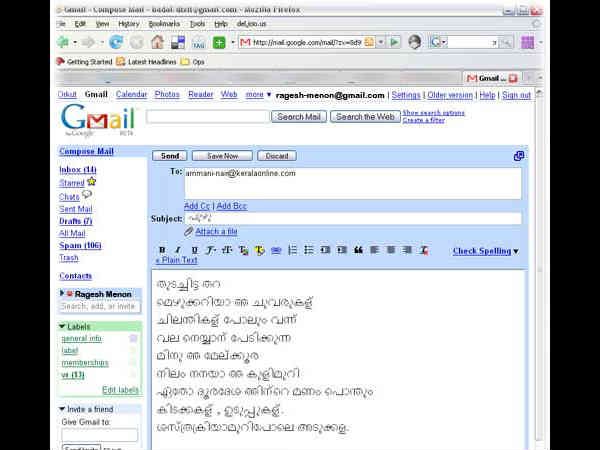This screenshot has height=450, width=600.
Task: Click the green Go arrow
Action: [395, 42]
